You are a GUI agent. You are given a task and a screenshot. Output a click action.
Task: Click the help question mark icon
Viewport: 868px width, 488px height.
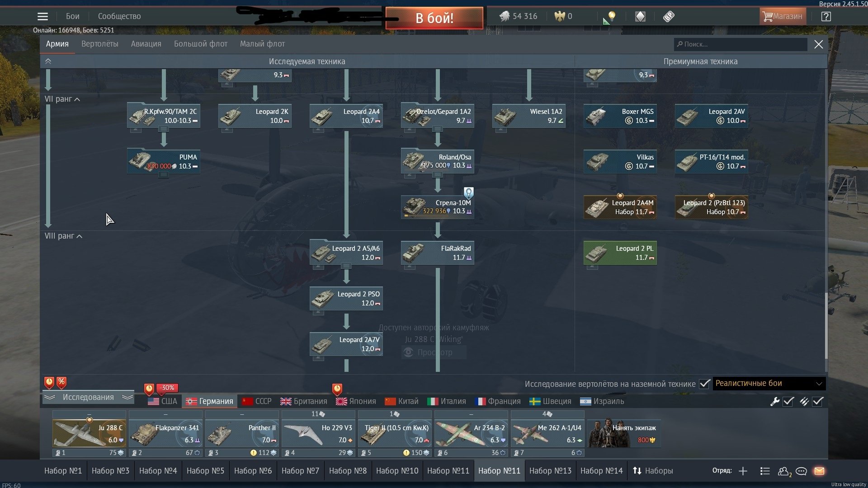click(x=826, y=17)
